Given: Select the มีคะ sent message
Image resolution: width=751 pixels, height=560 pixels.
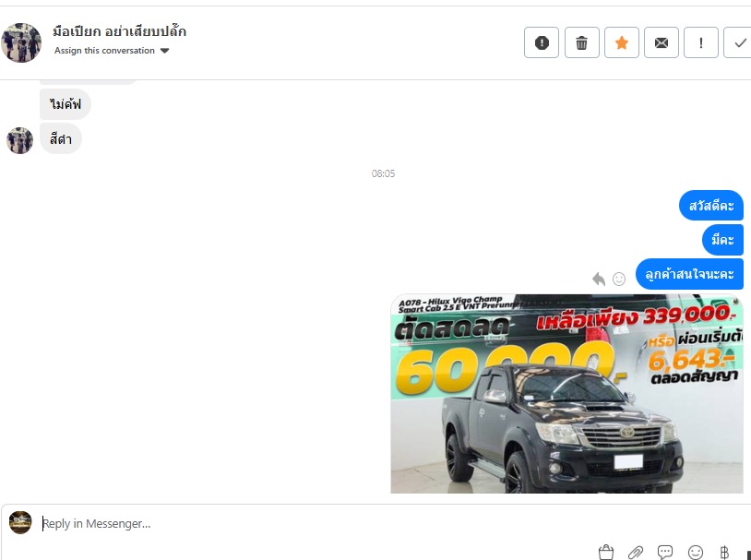Looking at the screenshot, I should (722, 240).
